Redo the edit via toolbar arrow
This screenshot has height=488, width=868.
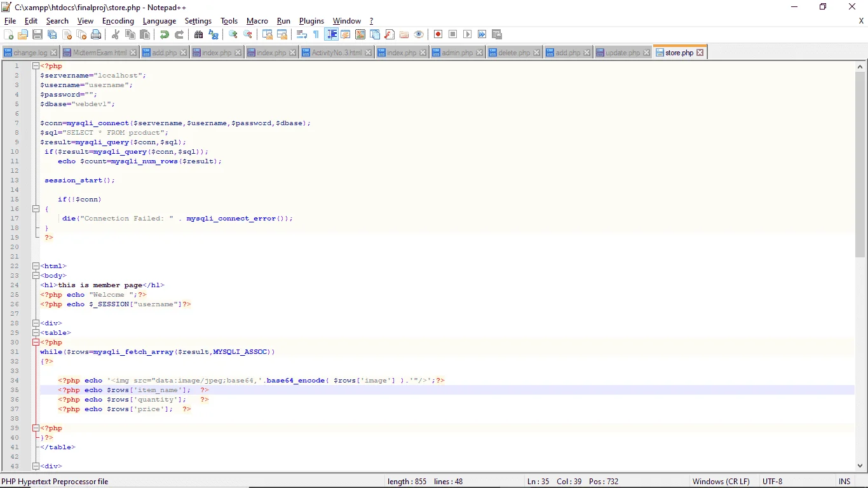pos(179,34)
